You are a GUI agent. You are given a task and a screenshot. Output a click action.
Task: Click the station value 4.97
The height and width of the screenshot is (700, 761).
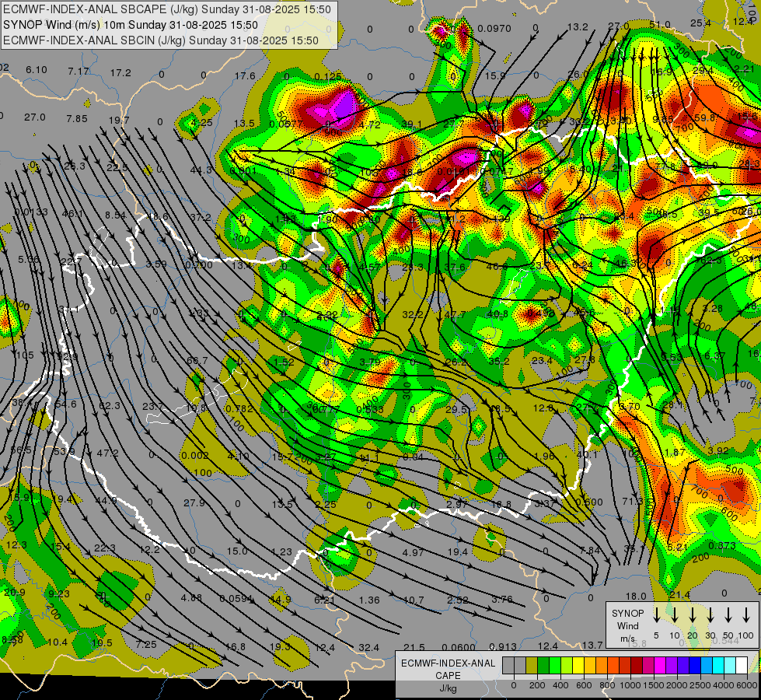[x=413, y=552]
